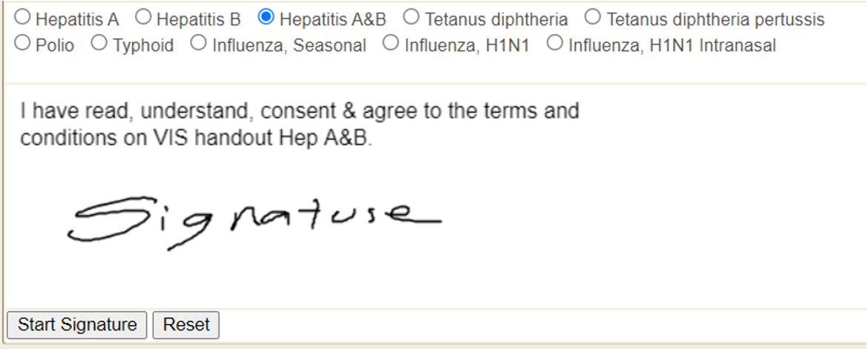Choose the Tetanus diphtheria radio option
The height and width of the screenshot is (349, 868).
point(412,16)
